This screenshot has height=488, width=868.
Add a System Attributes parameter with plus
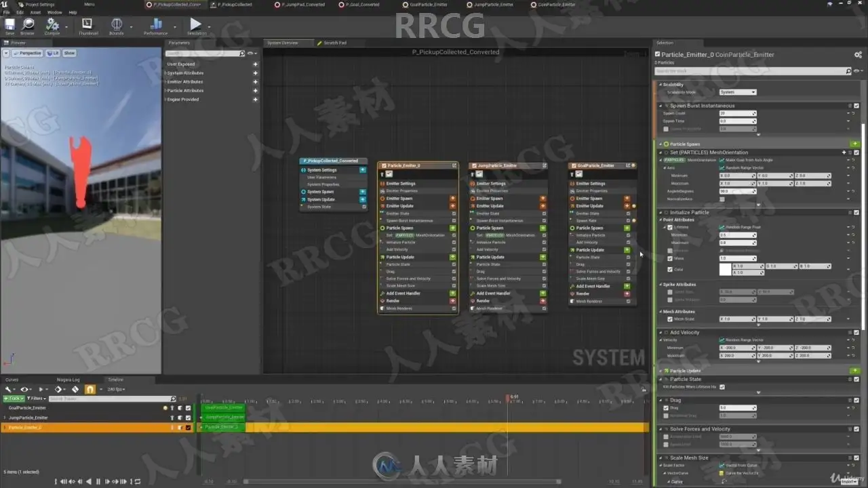click(256, 73)
